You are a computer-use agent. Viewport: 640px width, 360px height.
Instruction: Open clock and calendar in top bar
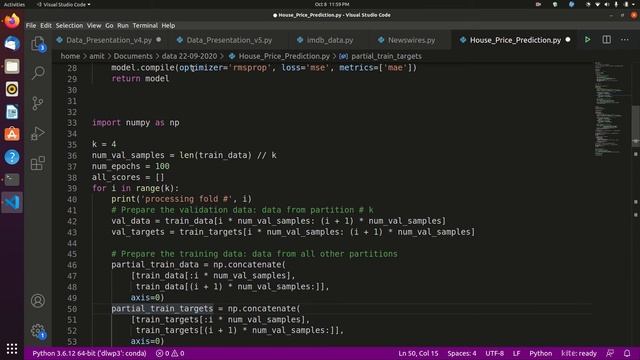coord(331,4)
